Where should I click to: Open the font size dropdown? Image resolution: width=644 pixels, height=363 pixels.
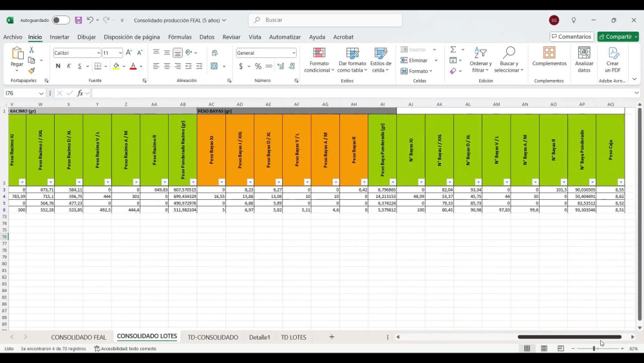coord(120,53)
